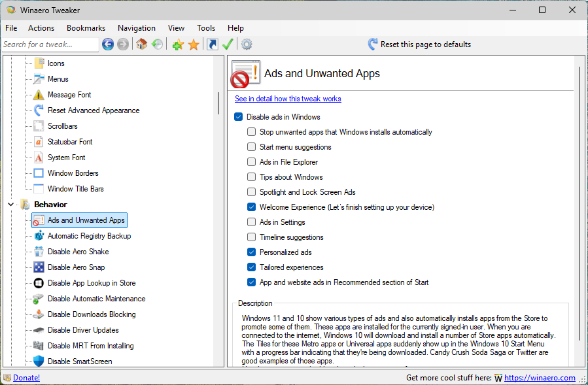Click Scrollbars tree icon

(x=39, y=126)
